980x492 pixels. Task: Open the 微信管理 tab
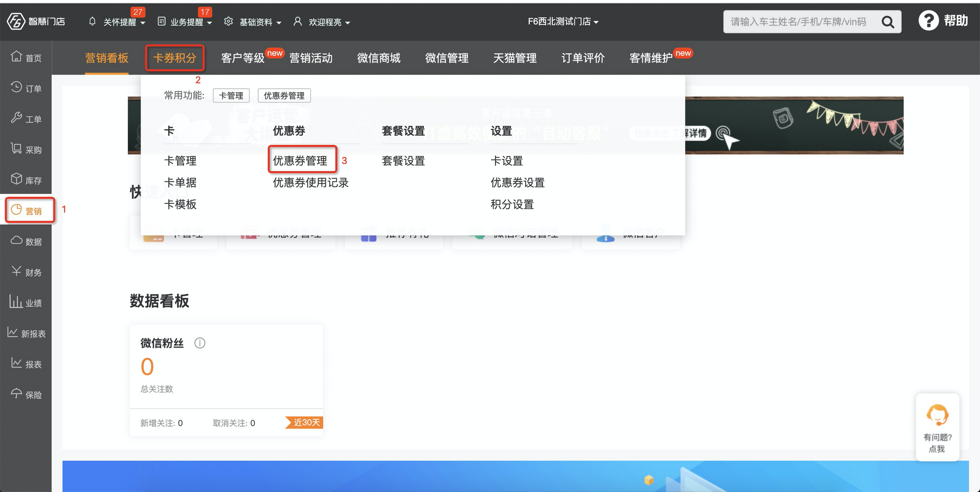(x=447, y=58)
